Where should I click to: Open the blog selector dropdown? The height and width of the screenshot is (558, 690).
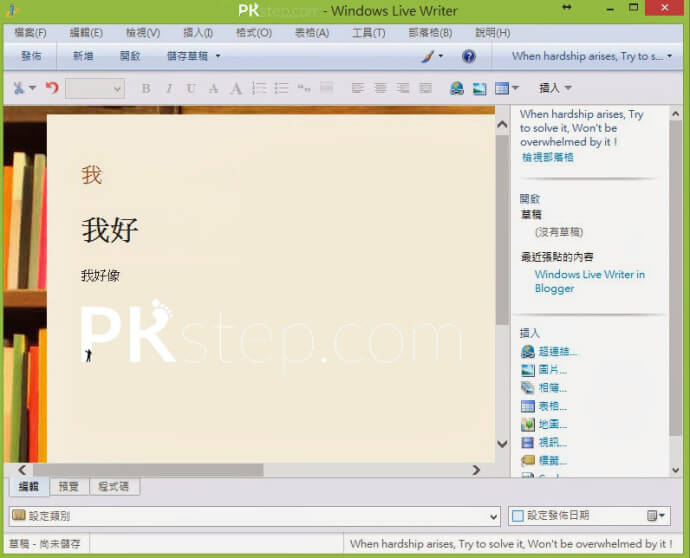591,56
